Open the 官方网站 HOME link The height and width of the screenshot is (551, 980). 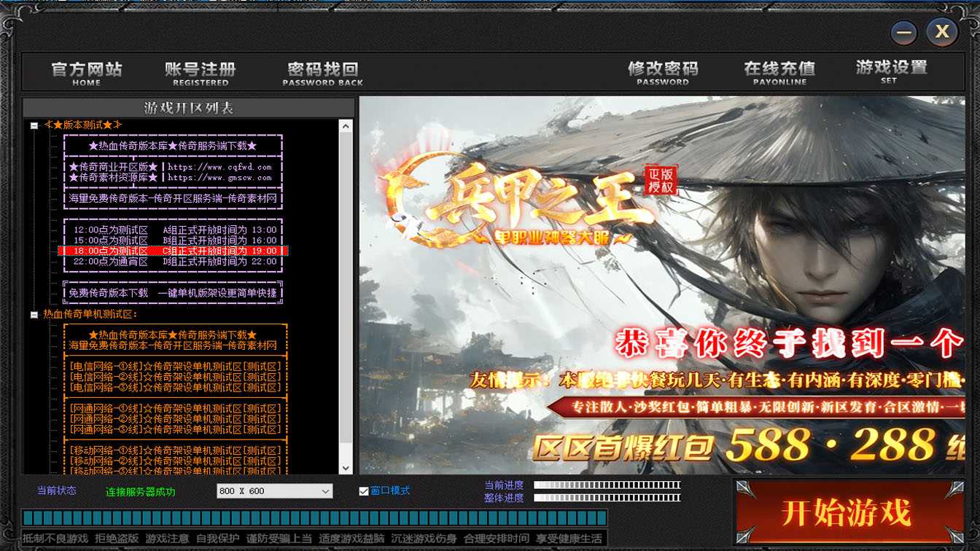[87, 73]
